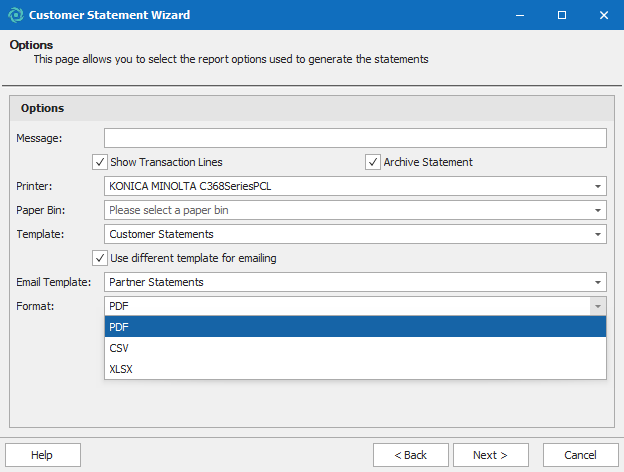Disable Use different template for emailing

click(100, 258)
